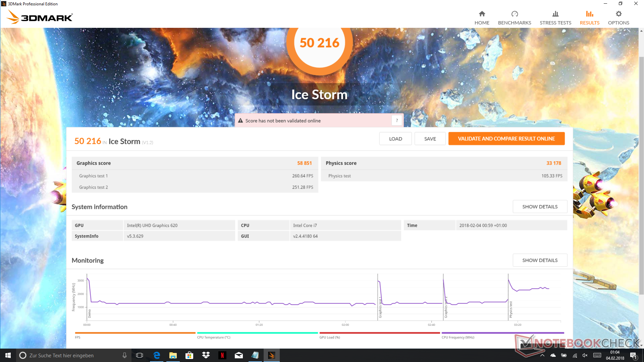Open Netflix from the taskbar
Image resolution: width=644 pixels, height=362 pixels.
(222, 355)
